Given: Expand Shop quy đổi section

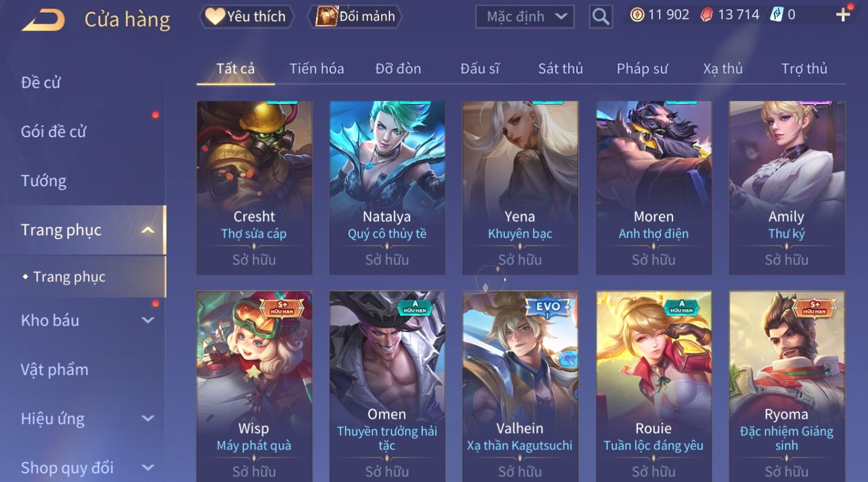Looking at the screenshot, I should (x=148, y=468).
